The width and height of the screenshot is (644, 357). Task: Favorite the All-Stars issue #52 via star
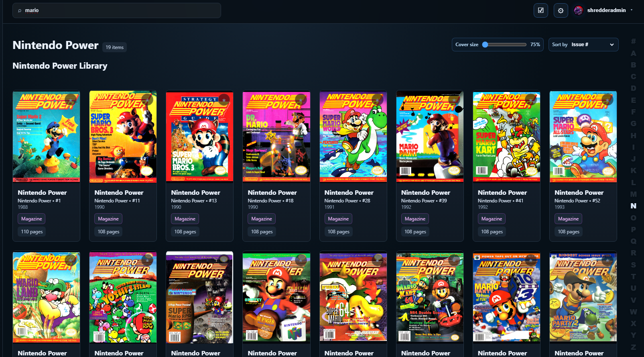(607, 100)
